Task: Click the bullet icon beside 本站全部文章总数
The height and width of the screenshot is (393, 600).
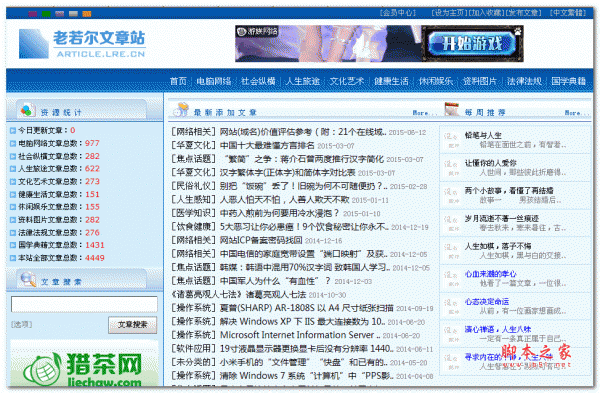Action: pyautogui.click(x=13, y=258)
